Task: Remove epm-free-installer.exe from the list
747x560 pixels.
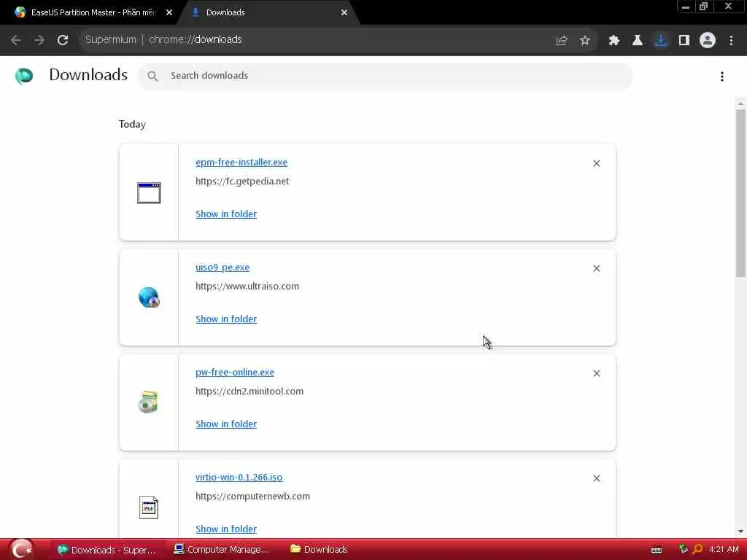Action: coord(597,163)
